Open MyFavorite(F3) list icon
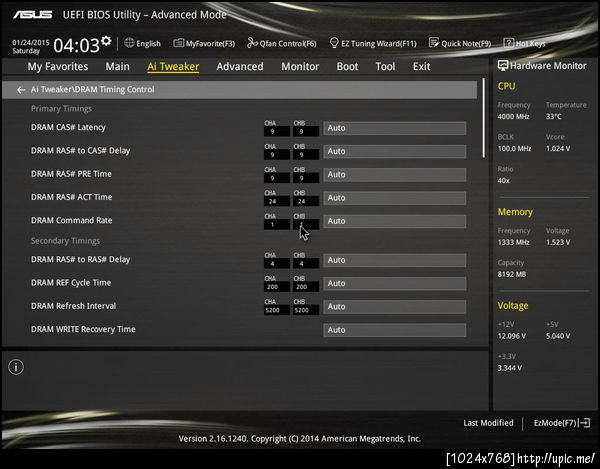The image size is (600, 469). [179, 43]
